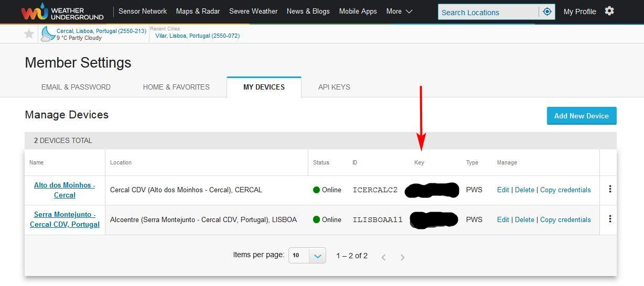Go to previous page arrow
The image size is (644, 286).
(383, 257)
